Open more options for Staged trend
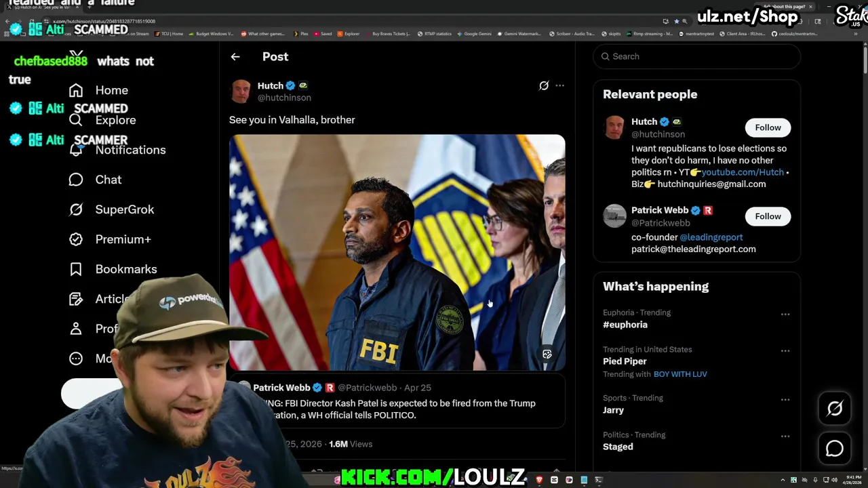 pos(785,436)
